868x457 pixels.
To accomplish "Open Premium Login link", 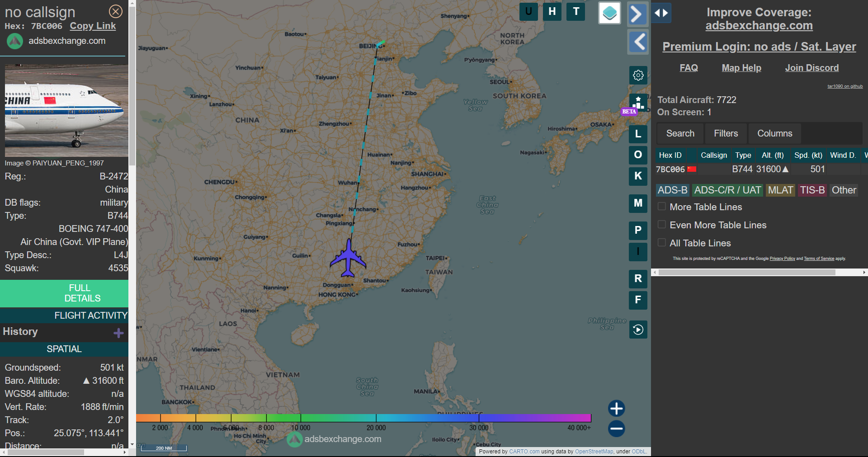I will 759,47.
